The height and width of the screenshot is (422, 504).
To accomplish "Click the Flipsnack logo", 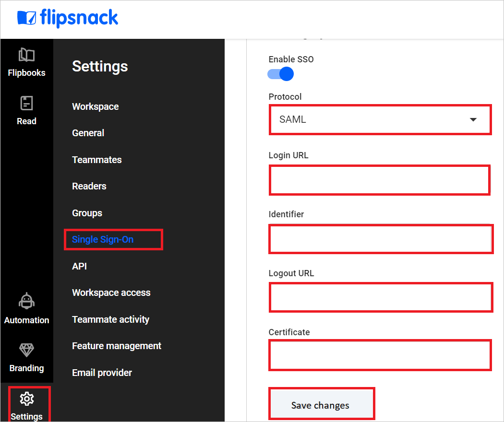I will tap(67, 18).
